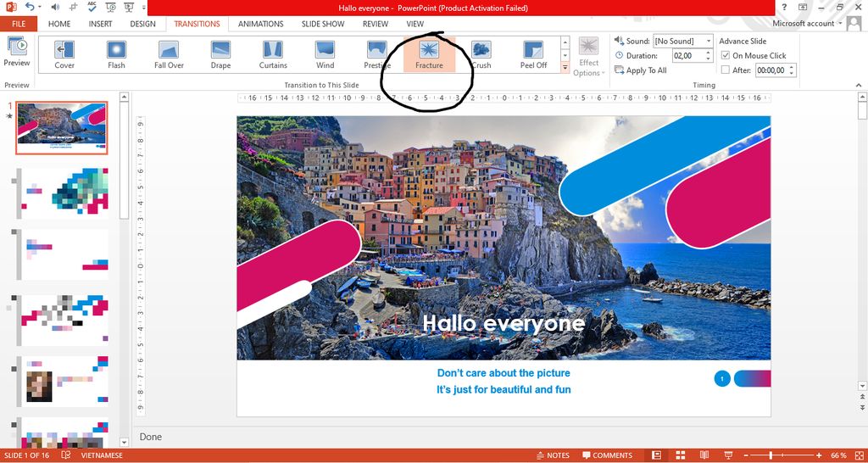Viewport: 868px width, 463px height.
Task: Open the INSERT tab
Action: pyautogui.click(x=101, y=24)
